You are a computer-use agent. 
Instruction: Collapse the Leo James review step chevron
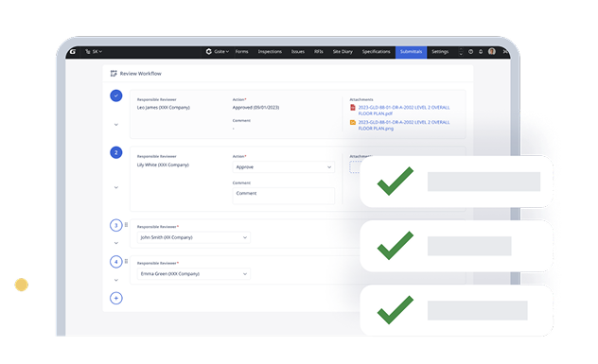(116, 125)
